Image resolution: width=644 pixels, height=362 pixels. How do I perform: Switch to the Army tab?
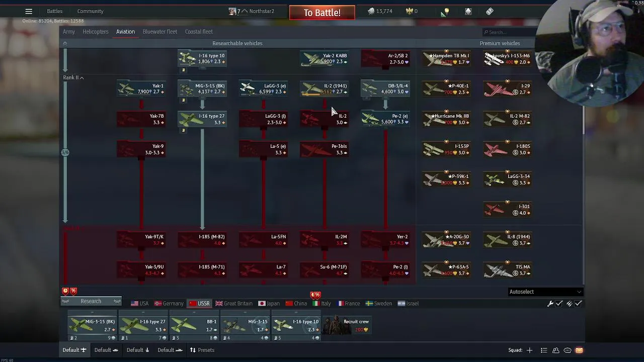click(x=69, y=32)
